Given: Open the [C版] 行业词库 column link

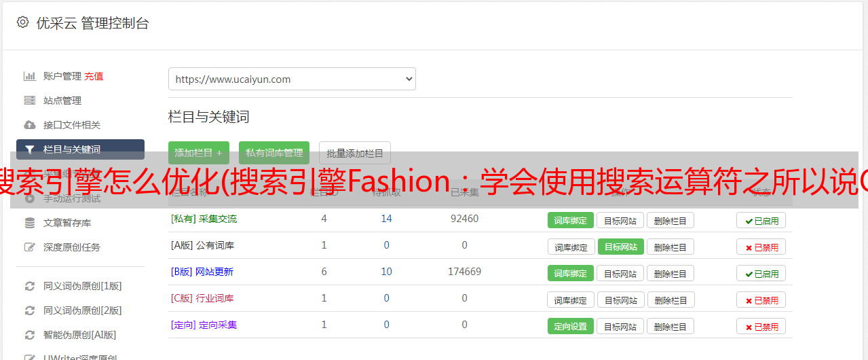Looking at the screenshot, I should click(202, 298).
